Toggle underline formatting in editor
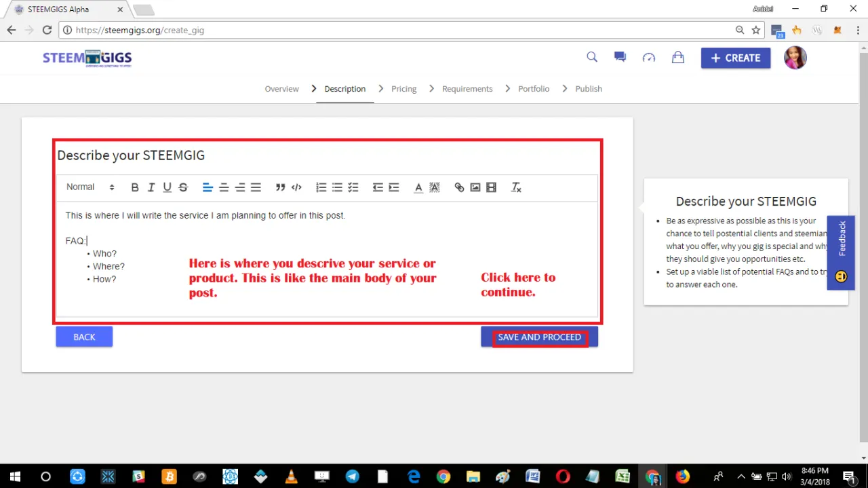Viewport: 868px width, 488px height. pos(167,187)
